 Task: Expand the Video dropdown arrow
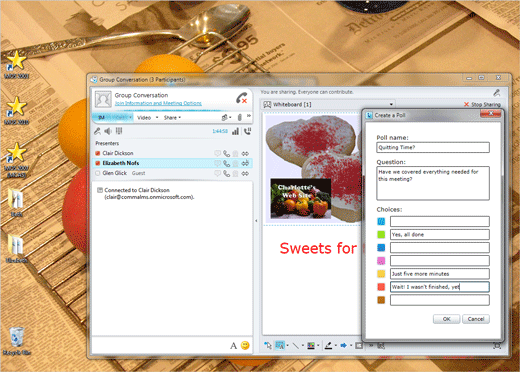click(x=157, y=118)
